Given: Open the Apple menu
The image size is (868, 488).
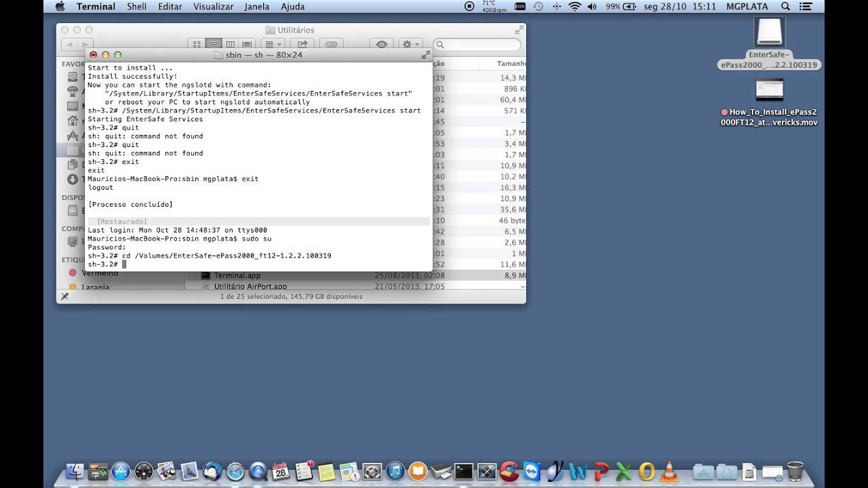Looking at the screenshot, I should point(60,7).
